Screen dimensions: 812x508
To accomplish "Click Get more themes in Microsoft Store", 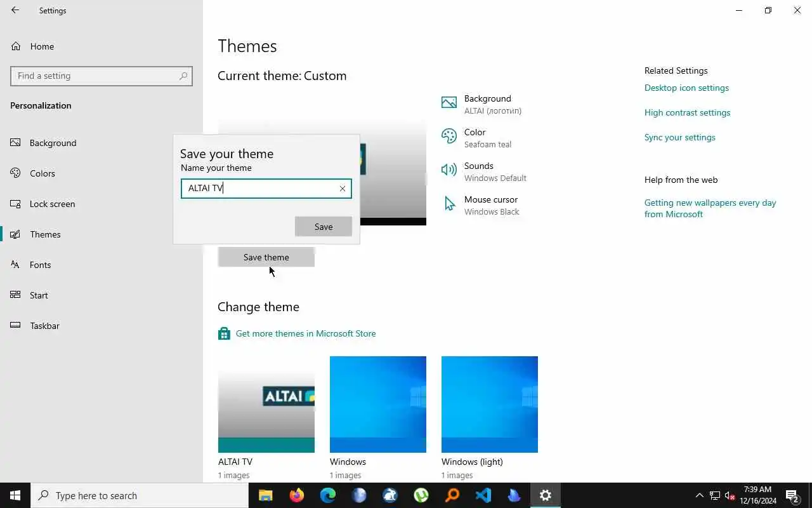I will 306,333.
